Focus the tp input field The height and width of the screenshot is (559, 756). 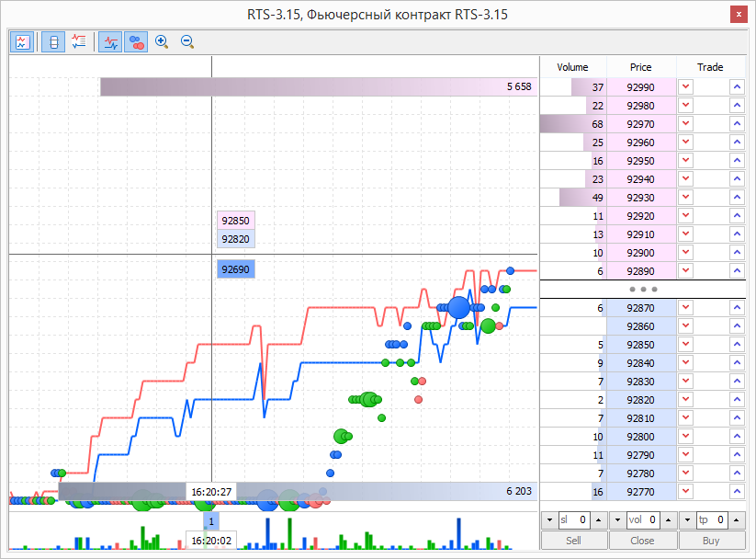(x=712, y=519)
